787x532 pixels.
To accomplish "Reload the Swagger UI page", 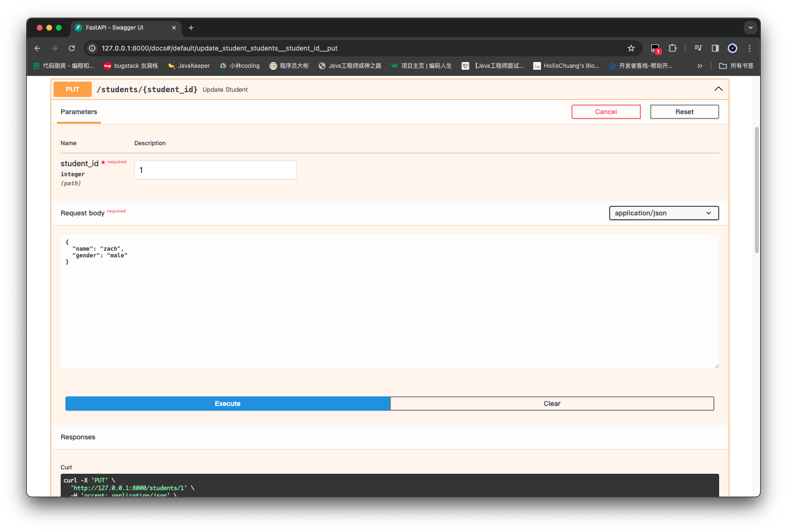I will [72, 48].
